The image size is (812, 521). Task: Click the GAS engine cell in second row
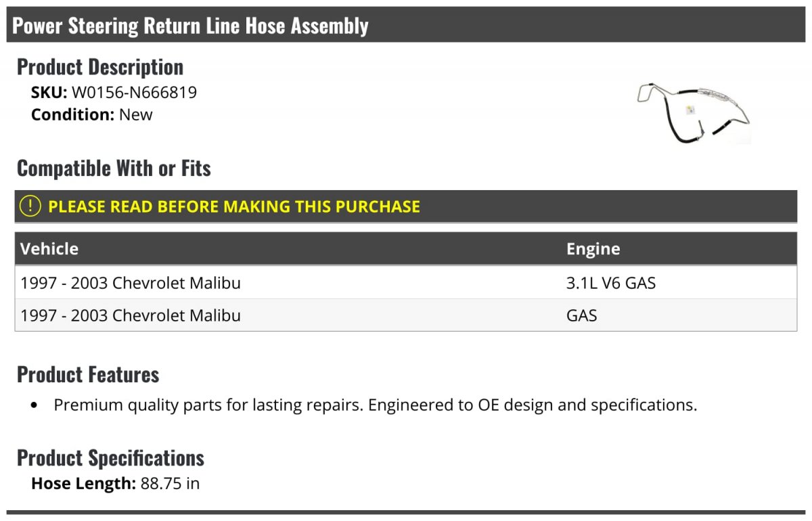pyautogui.click(x=582, y=315)
